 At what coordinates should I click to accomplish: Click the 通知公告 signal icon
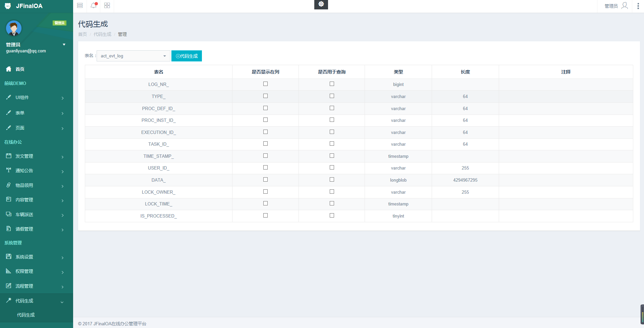9,170
